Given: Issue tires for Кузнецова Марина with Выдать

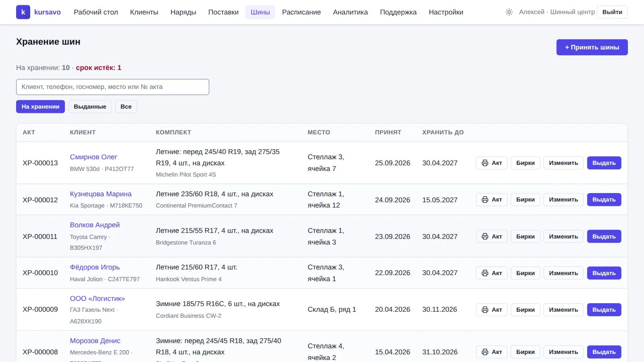Looking at the screenshot, I should click(604, 200).
